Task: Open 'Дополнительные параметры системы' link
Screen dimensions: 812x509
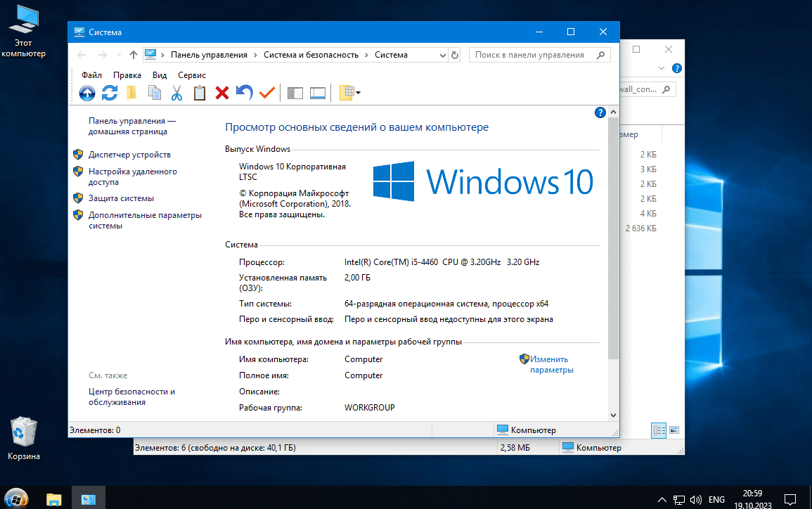Action: point(145,220)
